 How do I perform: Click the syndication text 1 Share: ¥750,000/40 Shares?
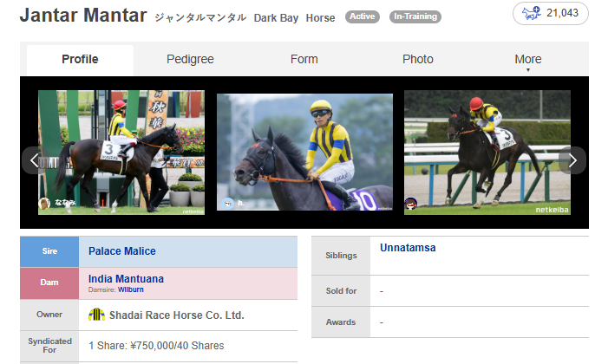pyautogui.click(x=156, y=346)
